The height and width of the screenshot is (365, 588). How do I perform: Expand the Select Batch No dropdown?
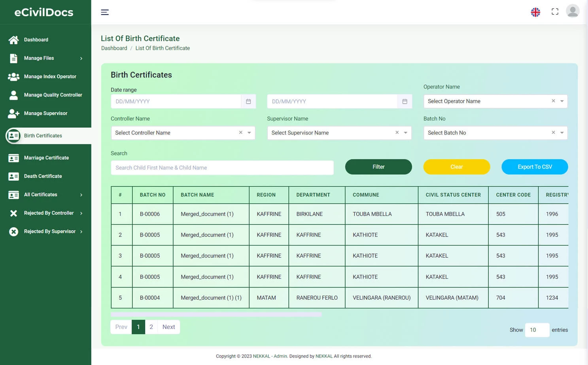pyautogui.click(x=562, y=133)
